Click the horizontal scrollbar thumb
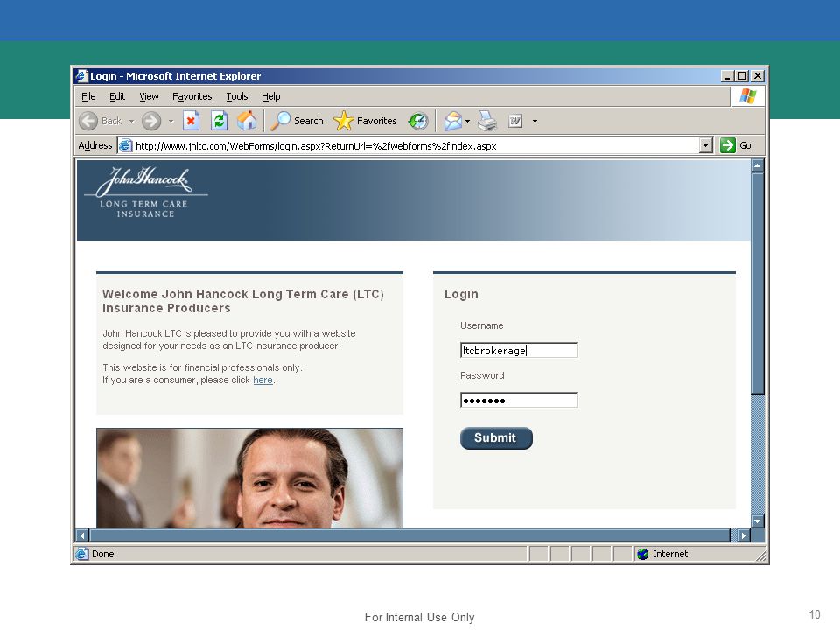 click(x=409, y=535)
